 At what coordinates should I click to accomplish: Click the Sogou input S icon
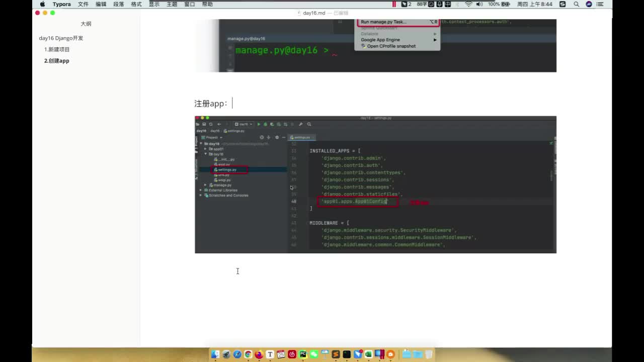click(x=562, y=4)
